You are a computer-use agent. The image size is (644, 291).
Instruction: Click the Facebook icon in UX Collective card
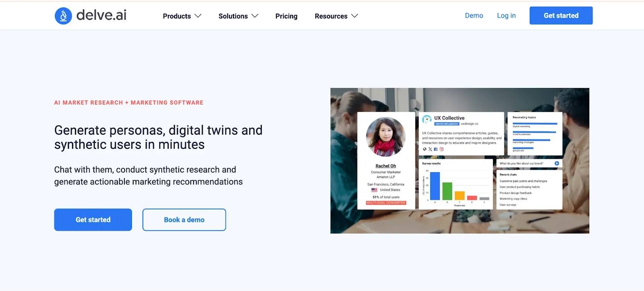pos(436,149)
